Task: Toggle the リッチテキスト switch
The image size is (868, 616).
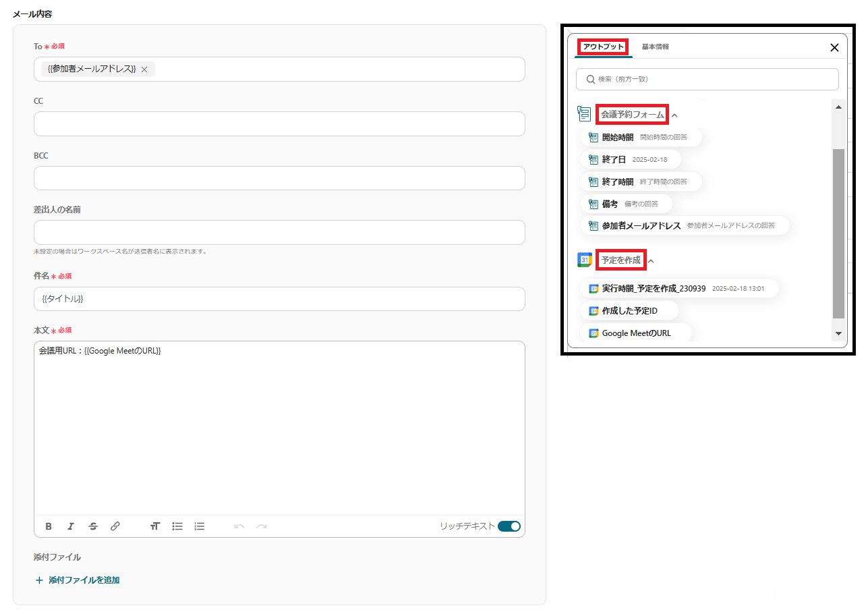Action: (x=509, y=526)
